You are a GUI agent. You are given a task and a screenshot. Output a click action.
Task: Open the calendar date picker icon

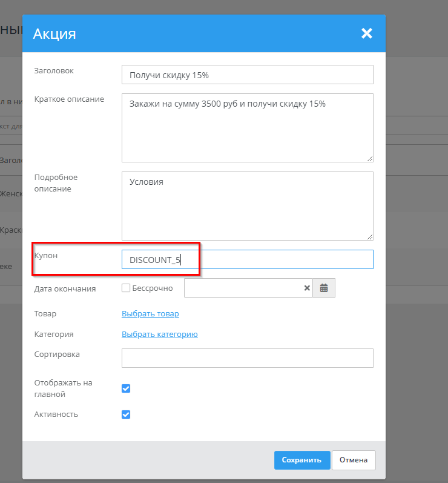click(x=324, y=288)
